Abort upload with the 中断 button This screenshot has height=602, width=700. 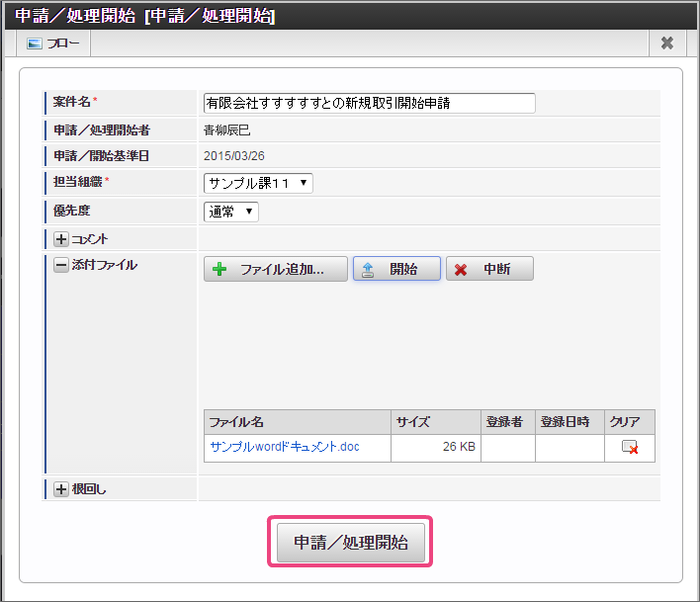coord(489,269)
